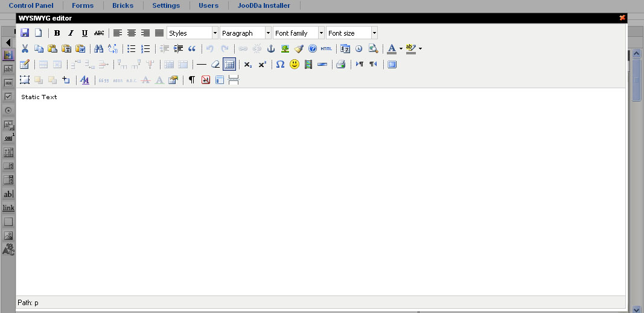Open the JooDDa Installer menu
644x313 pixels.
pos(264,5)
